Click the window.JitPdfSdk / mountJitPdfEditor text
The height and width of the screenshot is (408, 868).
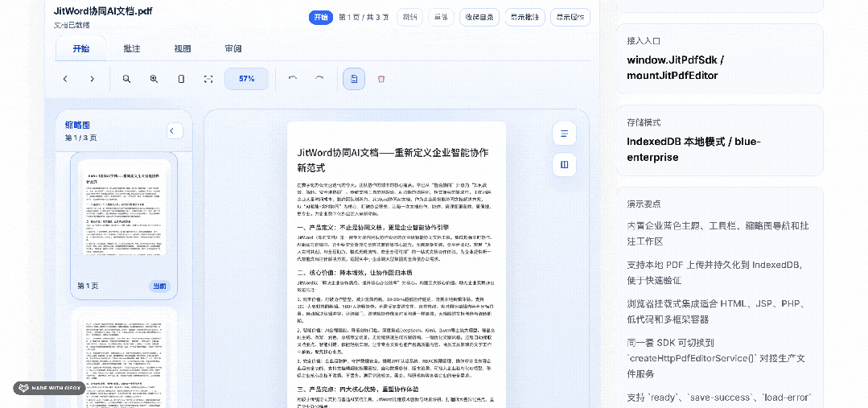click(x=676, y=68)
